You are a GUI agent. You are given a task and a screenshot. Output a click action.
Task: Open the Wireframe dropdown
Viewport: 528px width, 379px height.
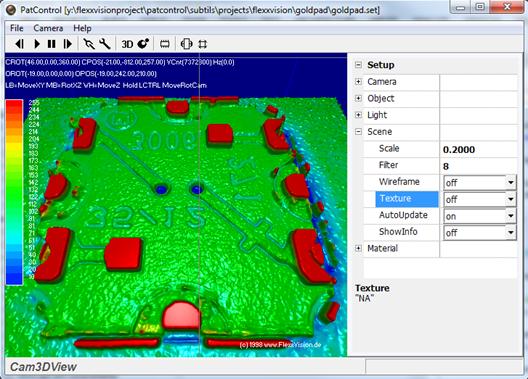510,182
